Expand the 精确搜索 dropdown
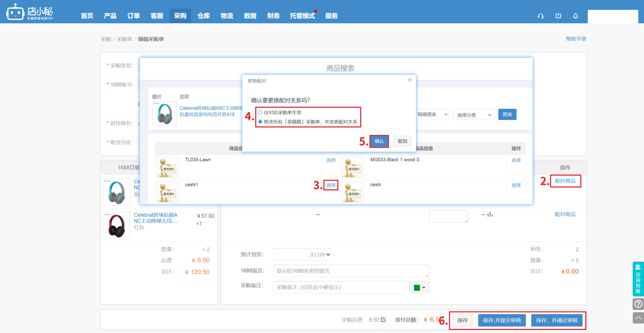This screenshot has width=644, height=333. coord(433,114)
